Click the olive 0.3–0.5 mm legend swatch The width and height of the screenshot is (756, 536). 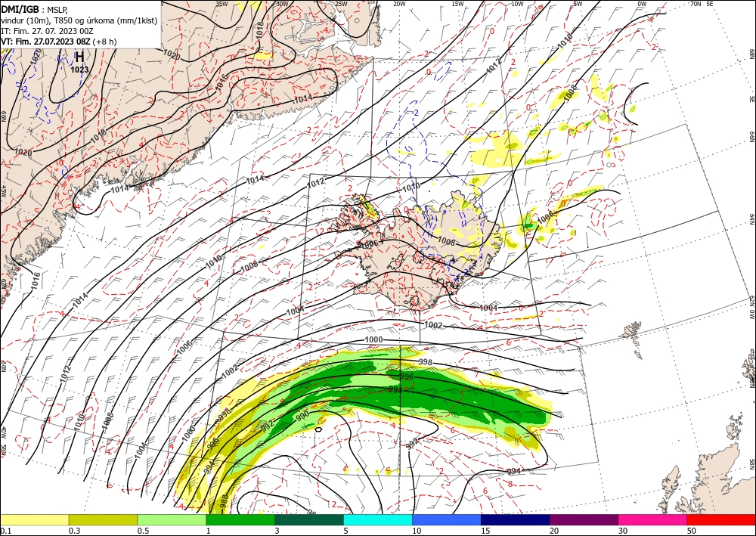point(103,519)
